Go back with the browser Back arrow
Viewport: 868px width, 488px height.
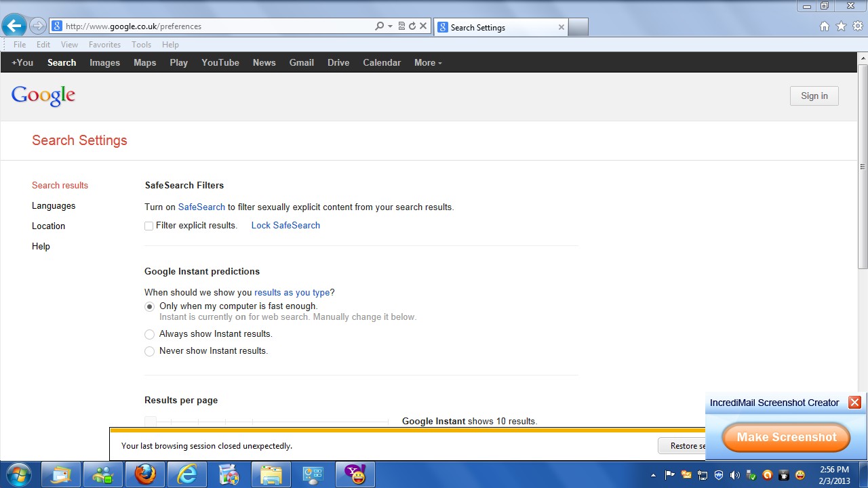14,26
